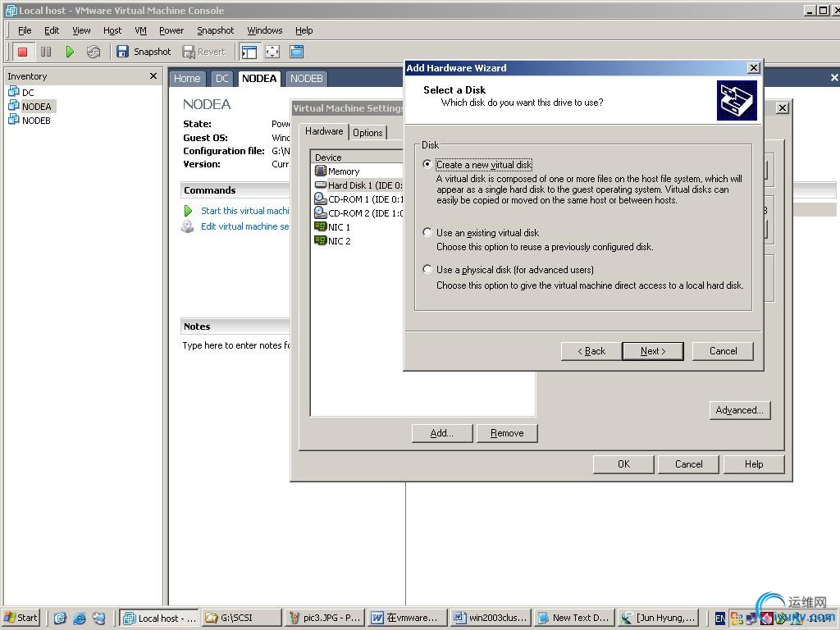Click the quick switch mode toolbar icon
840x630 pixels.
pos(296,52)
